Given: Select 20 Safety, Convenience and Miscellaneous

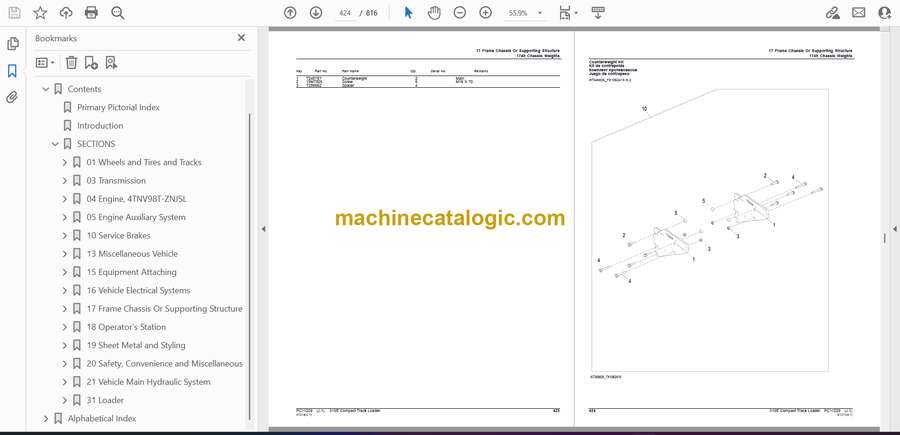Looking at the screenshot, I should tap(165, 364).
